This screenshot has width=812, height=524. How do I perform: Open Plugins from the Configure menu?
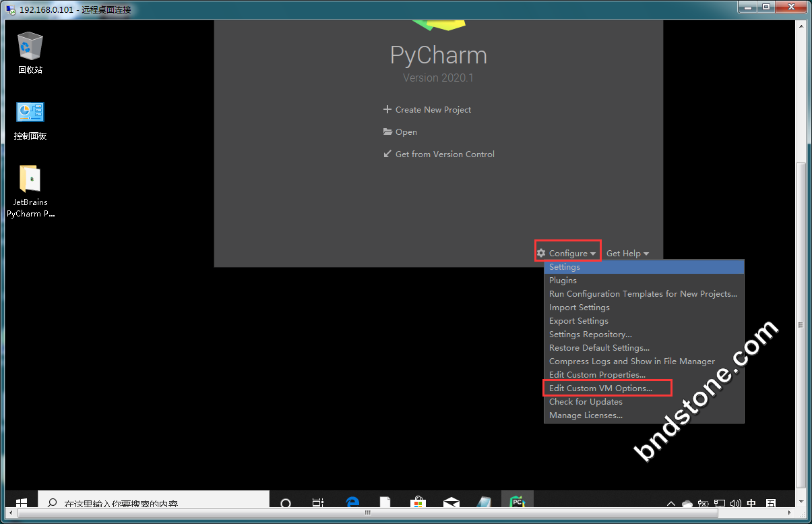563,281
